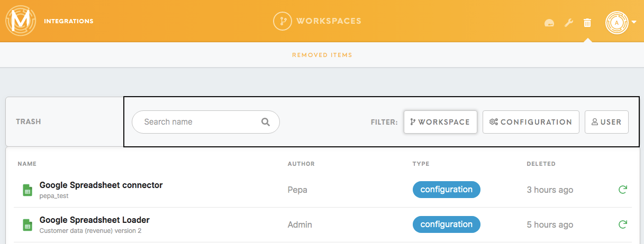Click the configuration tag for Pepa's item

click(x=446, y=190)
